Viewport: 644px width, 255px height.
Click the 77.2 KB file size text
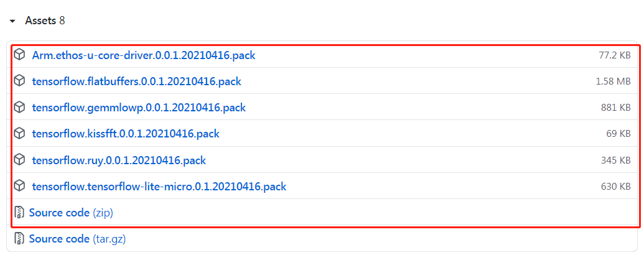(614, 55)
